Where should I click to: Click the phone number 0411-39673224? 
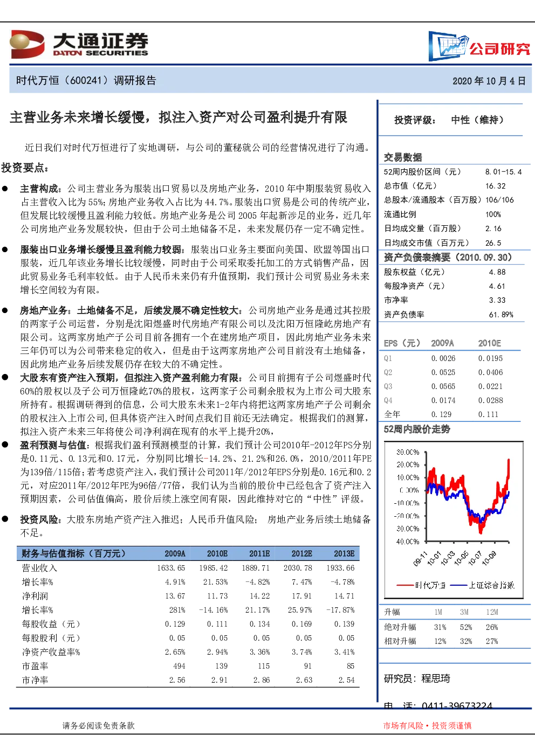[457, 706]
